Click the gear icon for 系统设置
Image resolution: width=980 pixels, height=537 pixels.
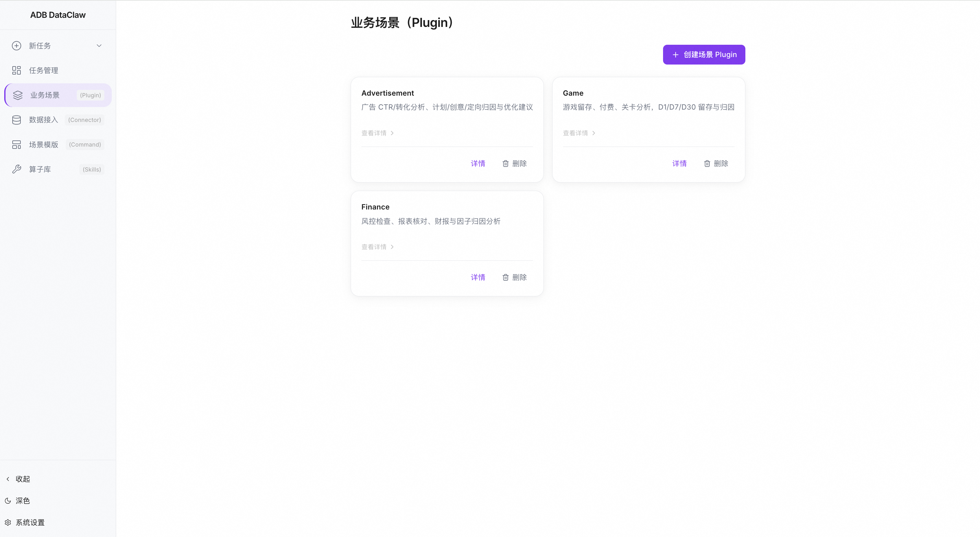(x=8, y=522)
